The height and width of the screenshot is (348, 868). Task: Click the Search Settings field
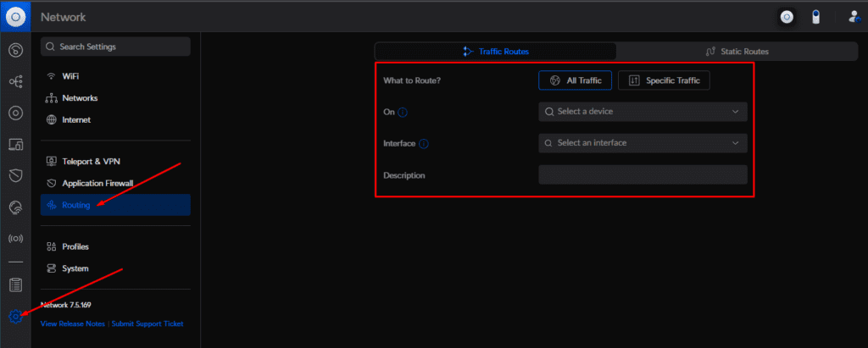(115, 47)
